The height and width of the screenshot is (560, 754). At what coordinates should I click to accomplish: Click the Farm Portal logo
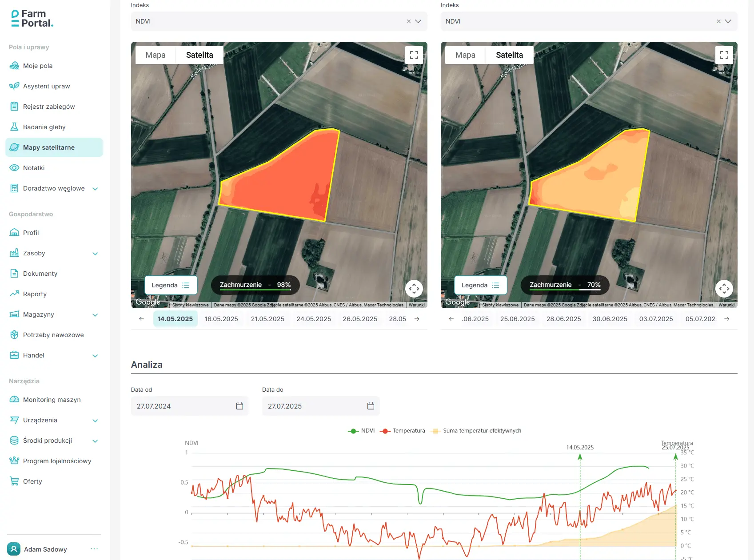pos(32,19)
